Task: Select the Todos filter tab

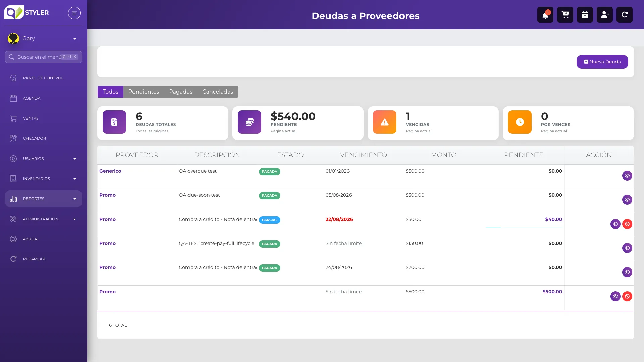Action: 110,92
